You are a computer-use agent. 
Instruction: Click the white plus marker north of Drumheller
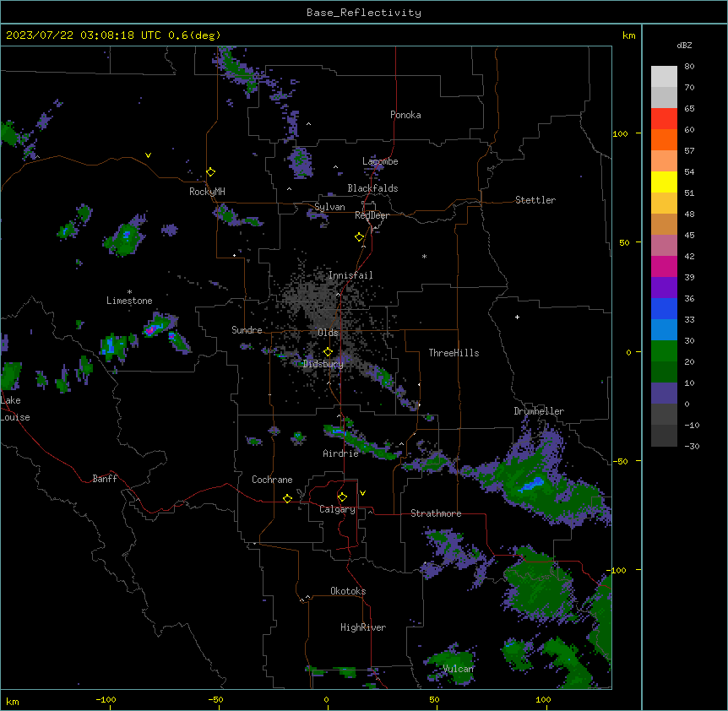pos(517,317)
